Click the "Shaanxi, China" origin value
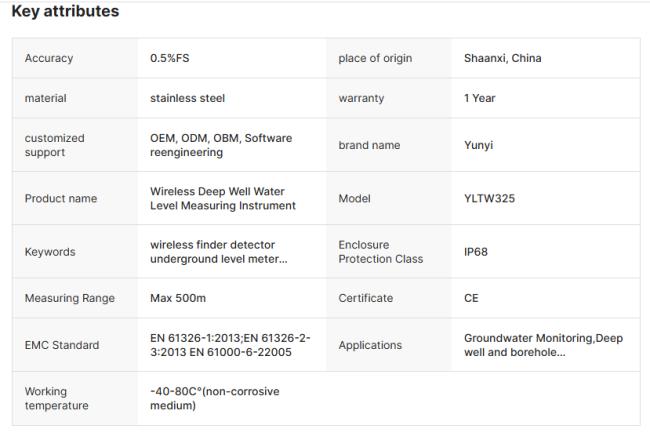Image resolution: width=650 pixels, height=436 pixels. point(502,58)
